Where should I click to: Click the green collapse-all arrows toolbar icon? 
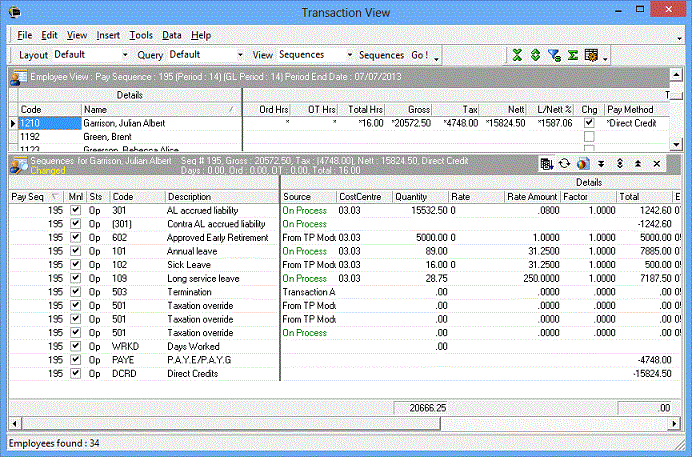tap(517, 55)
